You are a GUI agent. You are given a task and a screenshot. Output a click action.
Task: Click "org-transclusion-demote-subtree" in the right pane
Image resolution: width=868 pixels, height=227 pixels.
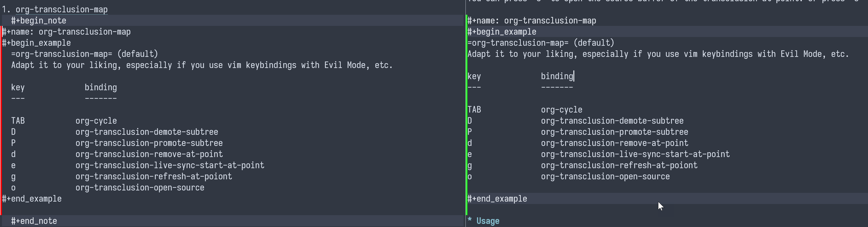tap(612, 121)
